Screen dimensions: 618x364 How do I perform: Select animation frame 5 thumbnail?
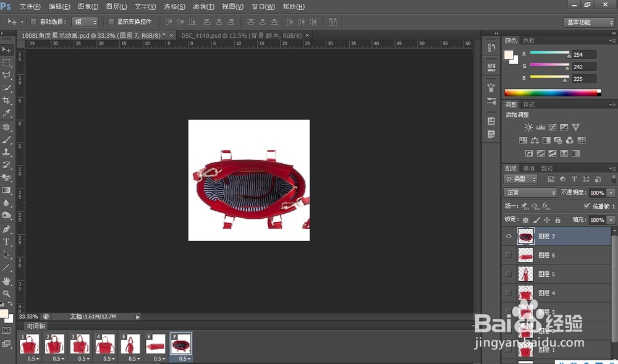[130, 344]
